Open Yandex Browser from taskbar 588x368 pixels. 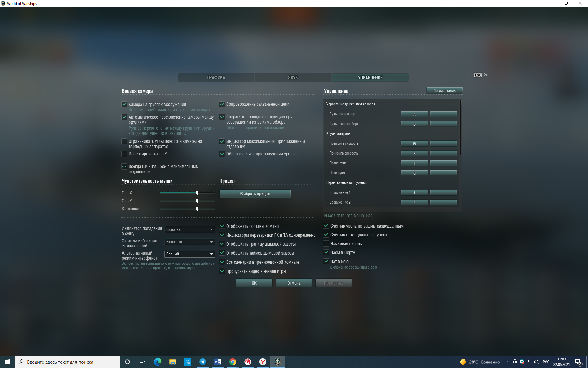[x=262, y=362]
